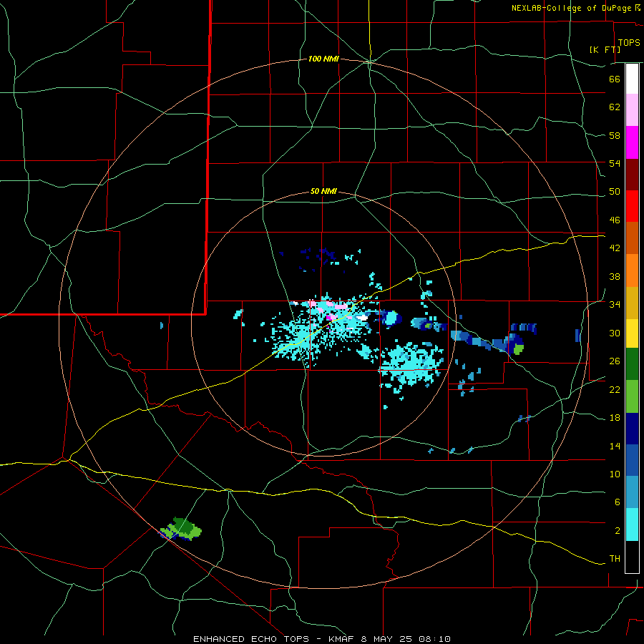The width and height of the screenshot is (644, 644).
Task: Click the 10 scale value
Action: (x=615, y=474)
